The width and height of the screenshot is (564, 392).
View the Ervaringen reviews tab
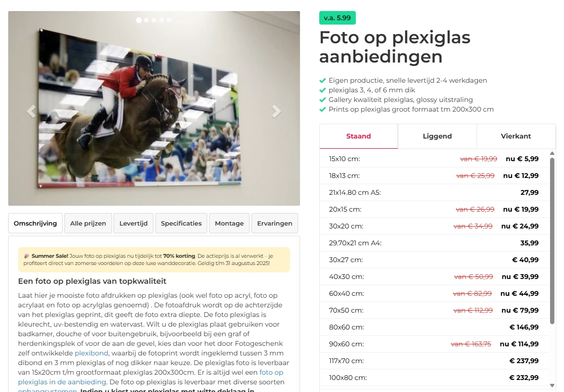(275, 223)
